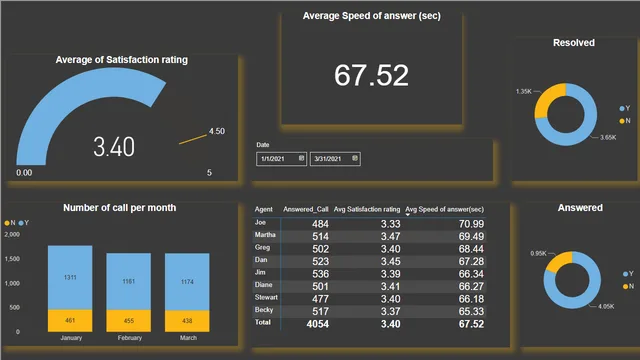Screen dimensions: 640x360
Task: Sort table by Agent column header
Action: click(x=263, y=209)
